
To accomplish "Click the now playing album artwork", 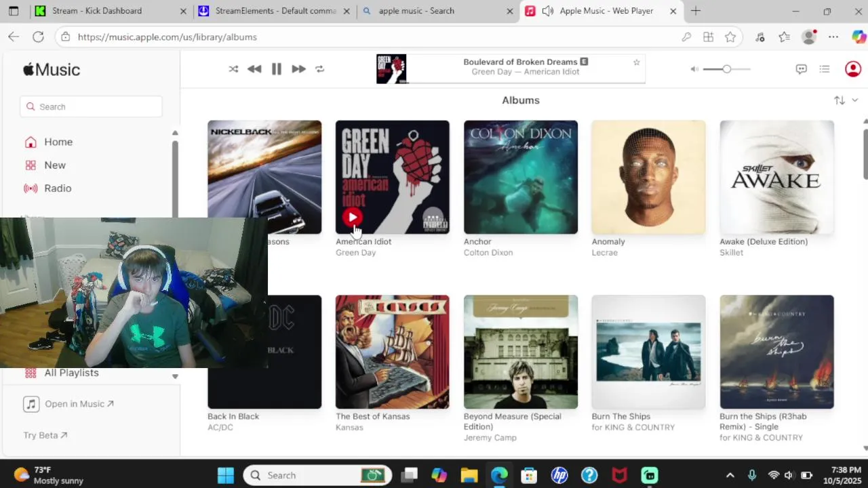I will [391, 69].
